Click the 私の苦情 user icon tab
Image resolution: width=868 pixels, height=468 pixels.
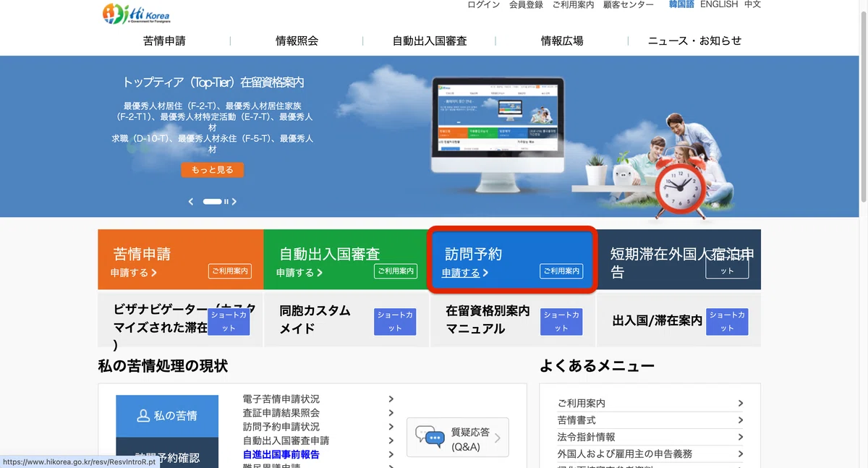coord(167,416)
